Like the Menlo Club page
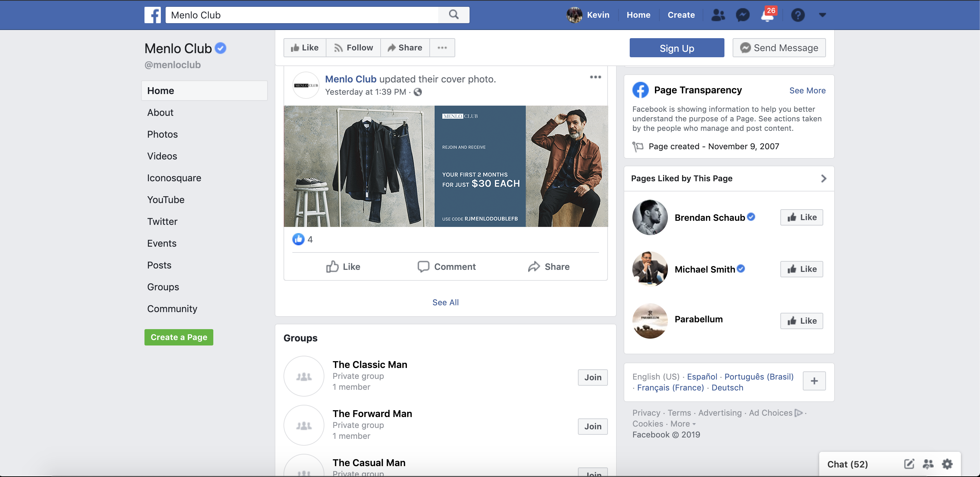Screen dimensions: 980x477 pos(305,48)
